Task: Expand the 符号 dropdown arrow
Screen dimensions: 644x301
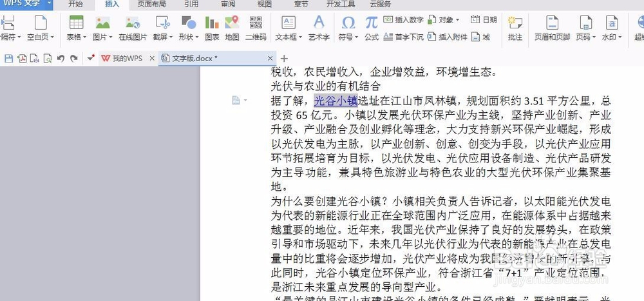Action: (x=355, y=37)
